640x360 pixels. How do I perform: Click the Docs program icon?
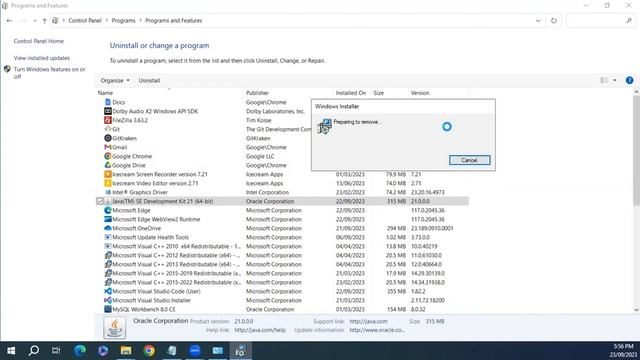pos(108,102)
